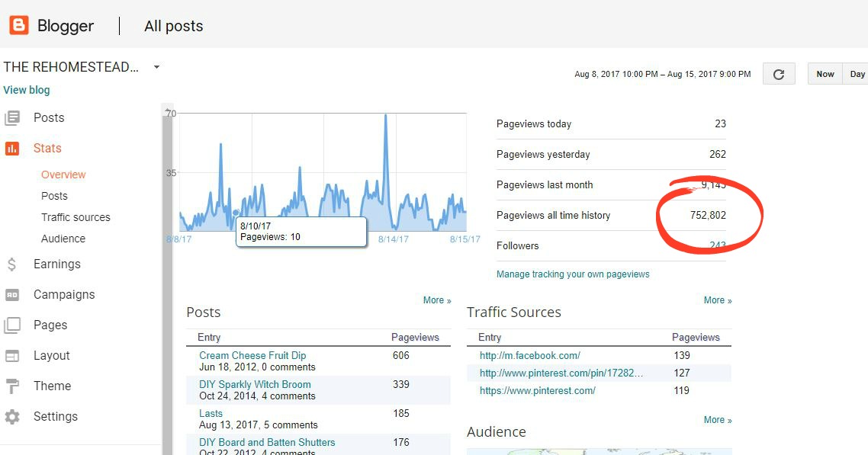Open the main Posts sidebar menu item
Viewport: 868px width, 455px height.
(49, 118)
